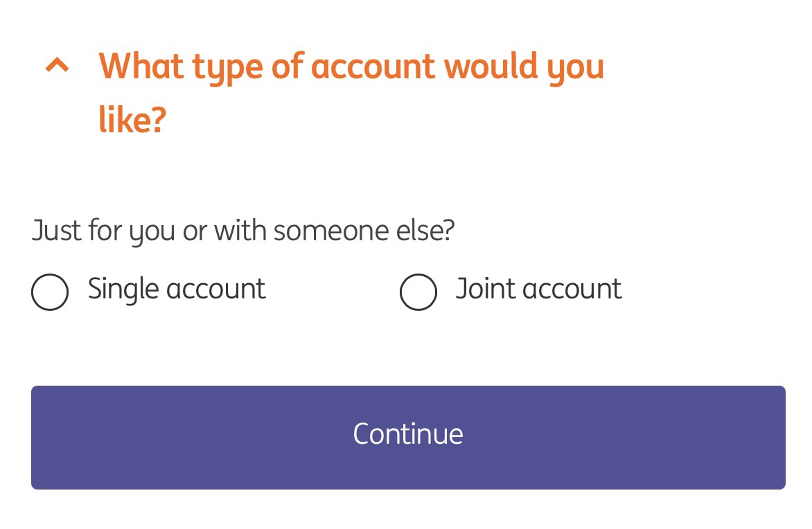This screenshot has height=529, width=812.
Task: Select the Joint account radio button
Action: [418, 292]
